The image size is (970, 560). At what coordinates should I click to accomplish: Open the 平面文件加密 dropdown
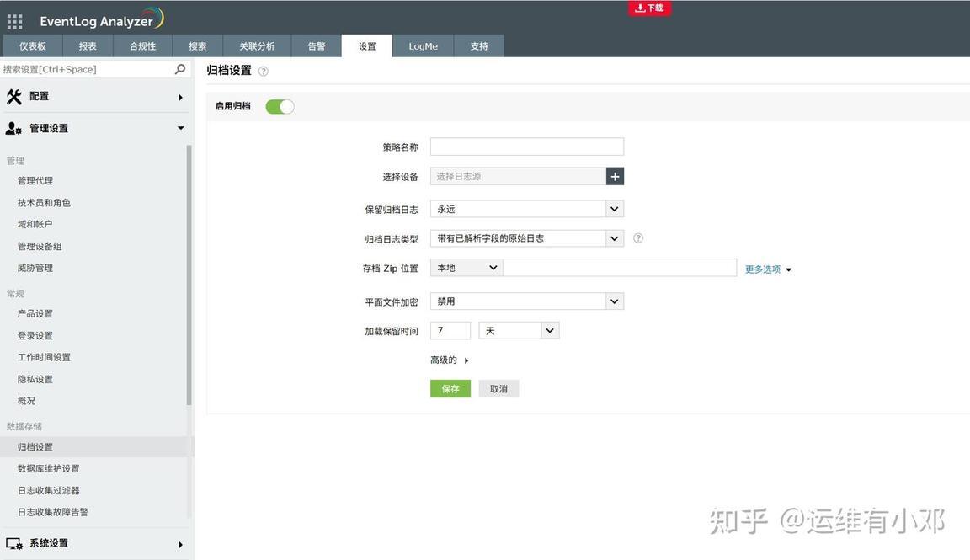click(527, 301)
